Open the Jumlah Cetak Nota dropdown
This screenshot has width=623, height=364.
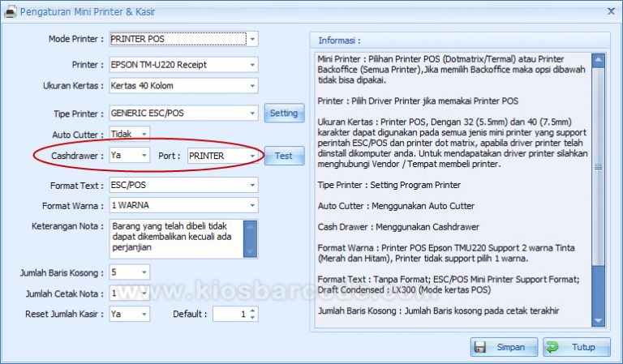(x=144, y=293)
